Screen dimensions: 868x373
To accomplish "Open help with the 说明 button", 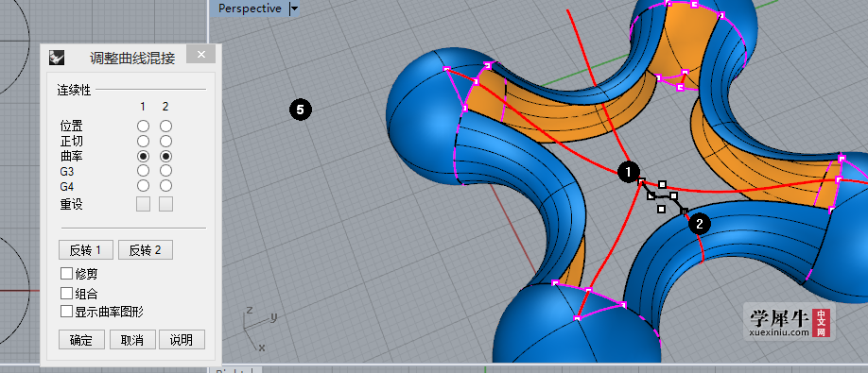I will click(x=182, y=340).
